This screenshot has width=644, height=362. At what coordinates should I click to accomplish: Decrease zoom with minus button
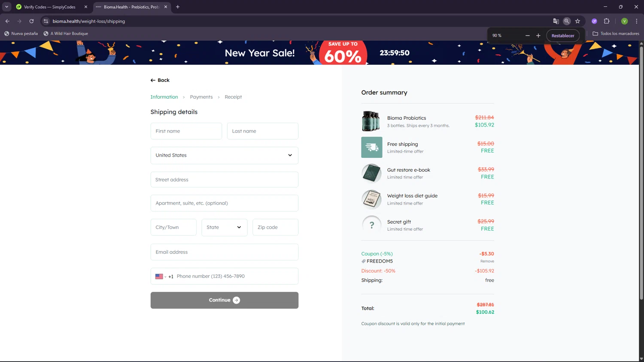point(527,36)
